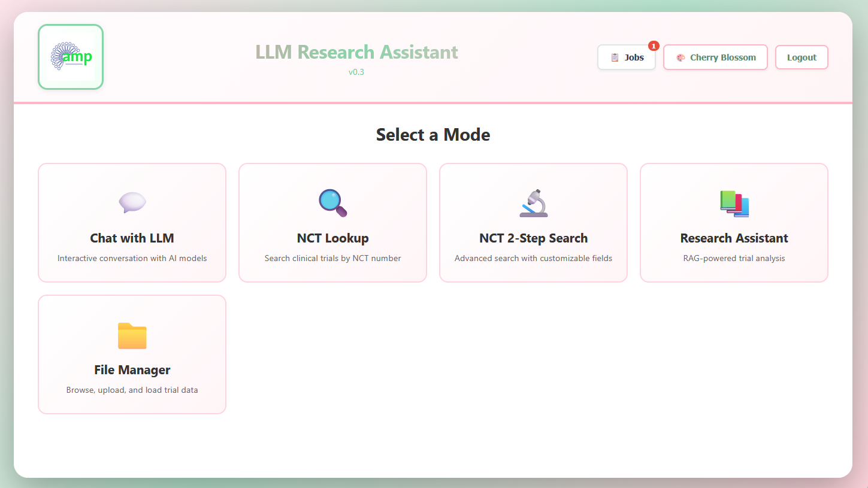Click the LLM Research Assistant title

(356, 52)
